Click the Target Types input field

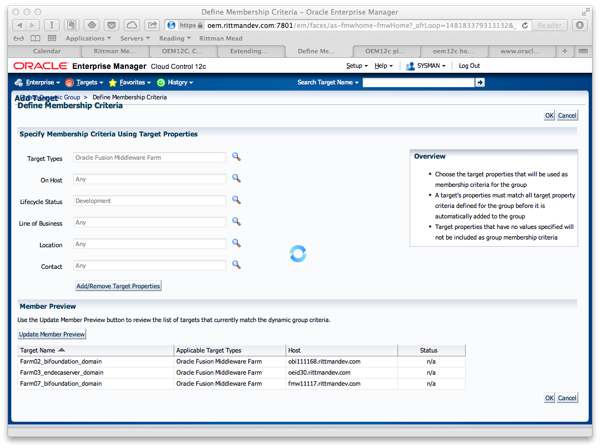pyautogui.click(x=150, y=158)
